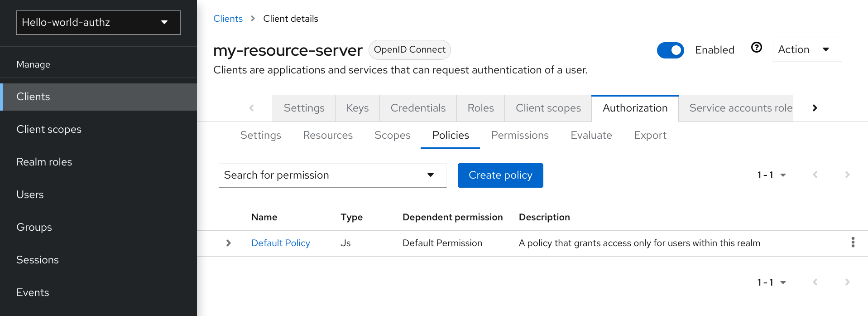The width and height of the screenshot is (868, 316).
Task: Switch to the Roles tab
Action: (480, 108)
